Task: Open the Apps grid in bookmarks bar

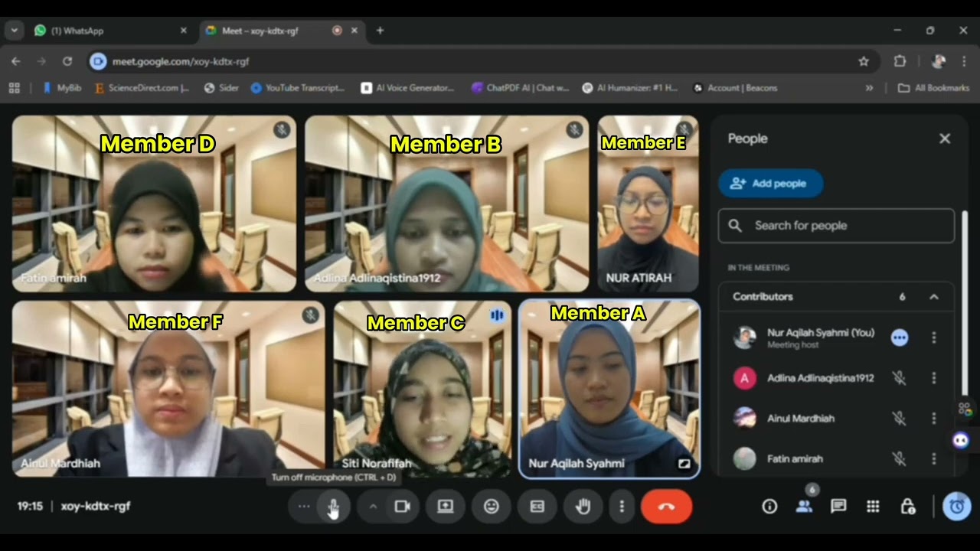Action: 14,88
